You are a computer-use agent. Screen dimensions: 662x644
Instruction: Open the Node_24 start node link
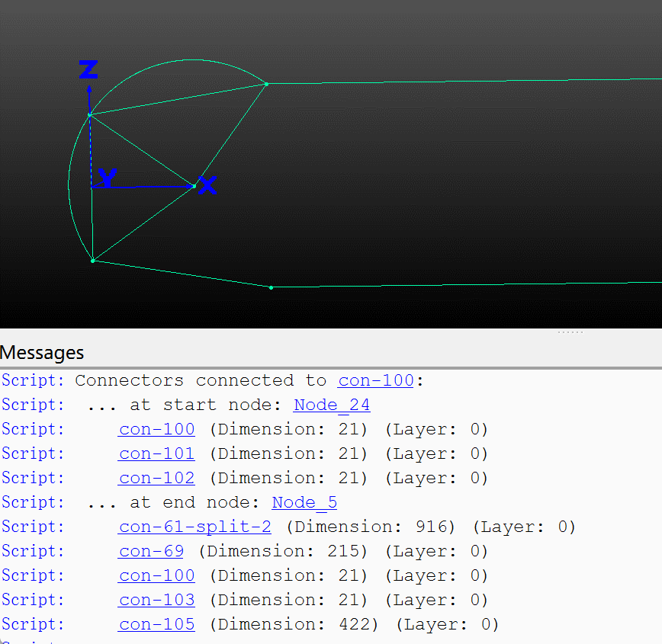tap(331, 405)
